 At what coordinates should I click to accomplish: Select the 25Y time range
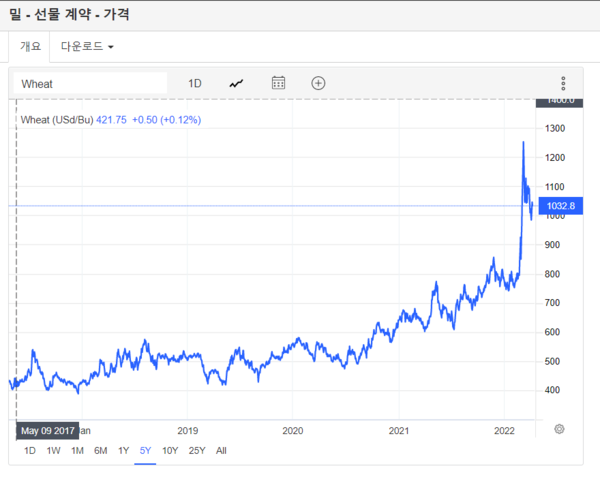pos(197,450)
